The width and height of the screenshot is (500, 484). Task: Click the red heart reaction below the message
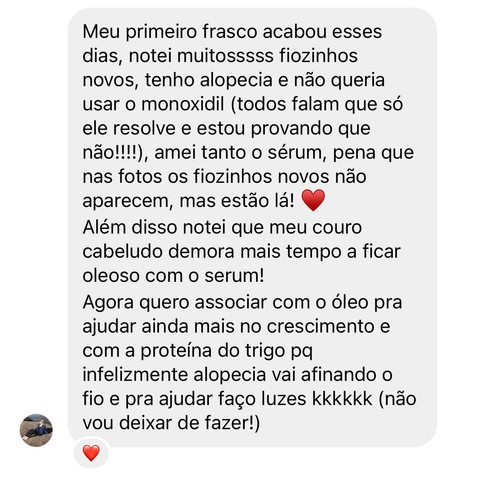[91, 453]
